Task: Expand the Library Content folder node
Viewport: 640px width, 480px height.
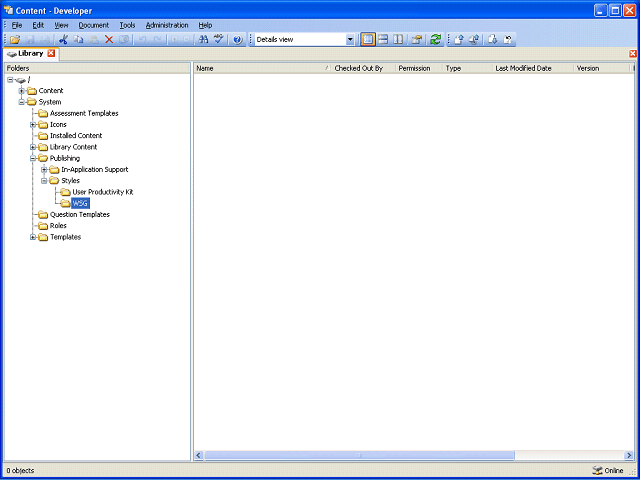Action: [x=33, y=147]
